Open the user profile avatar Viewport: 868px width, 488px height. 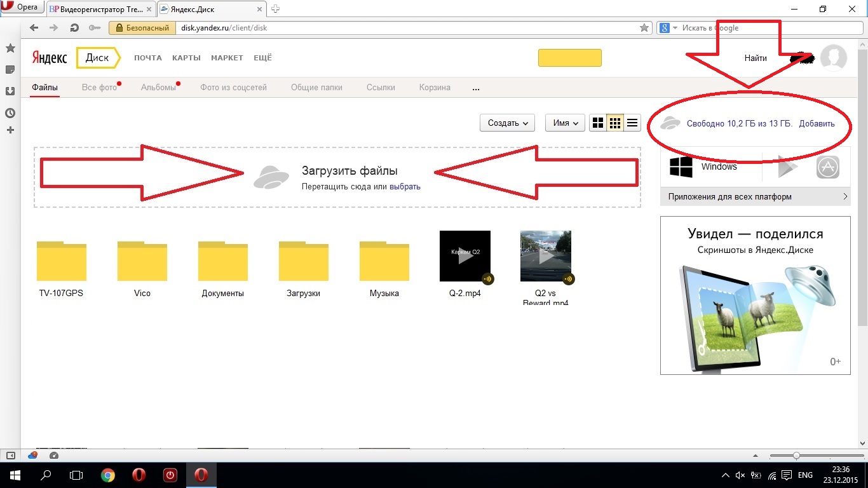(x=833, y=58)
